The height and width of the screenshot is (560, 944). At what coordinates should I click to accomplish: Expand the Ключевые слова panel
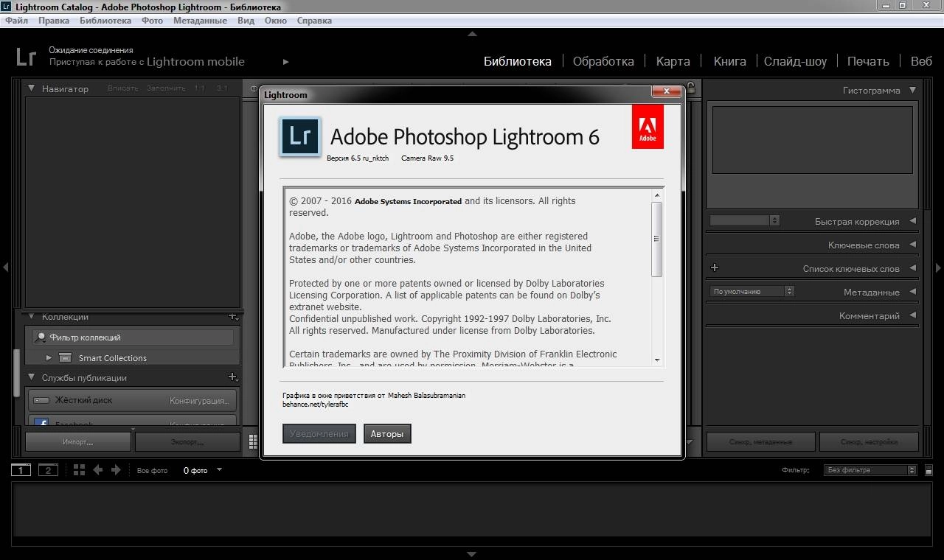coord(912,245)
